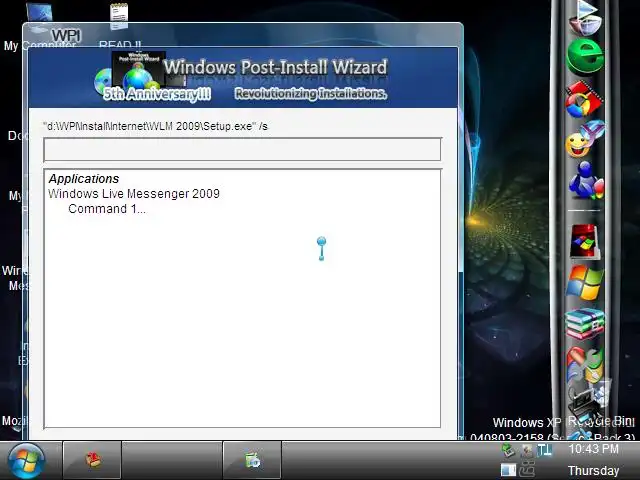Viewport: 640px width, 480px height.
Task: Open the red film-strip media player dock icon
Action: 584,99
